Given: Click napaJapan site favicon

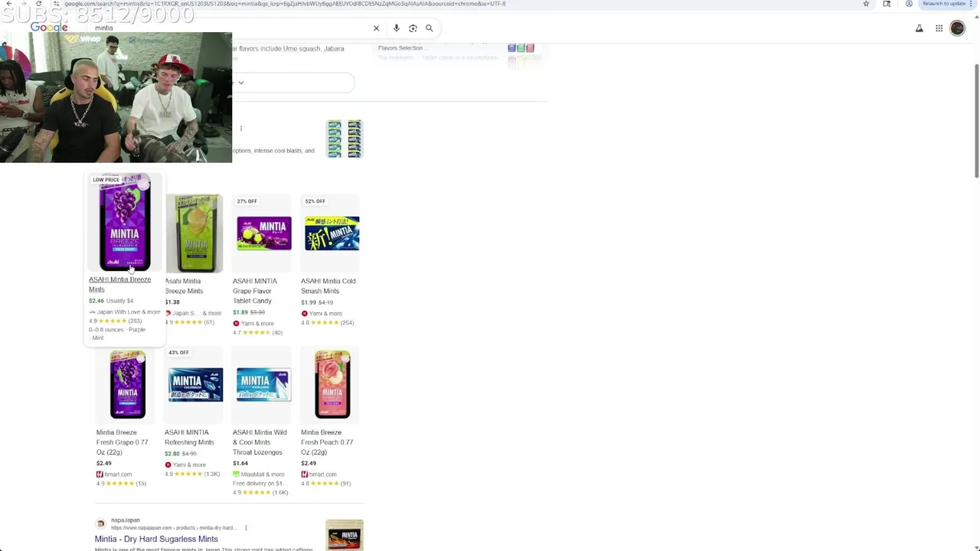Looking at the screenshot, I should (x=100, y=523).
